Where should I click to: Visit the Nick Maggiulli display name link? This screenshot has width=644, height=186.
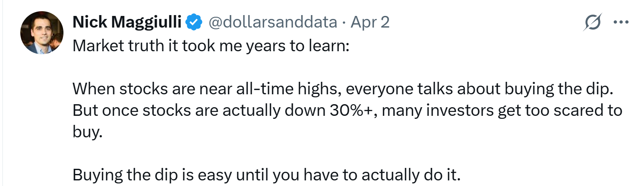127,22
